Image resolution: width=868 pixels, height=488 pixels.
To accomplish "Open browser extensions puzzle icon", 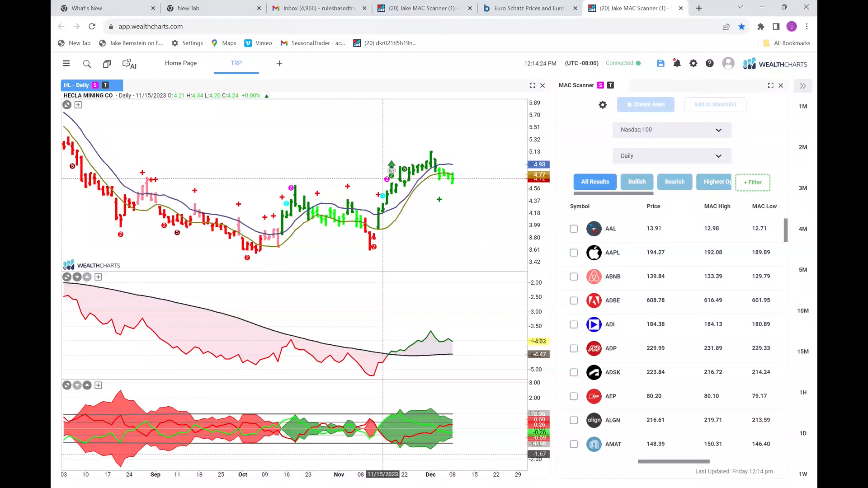I will point(761,27).
